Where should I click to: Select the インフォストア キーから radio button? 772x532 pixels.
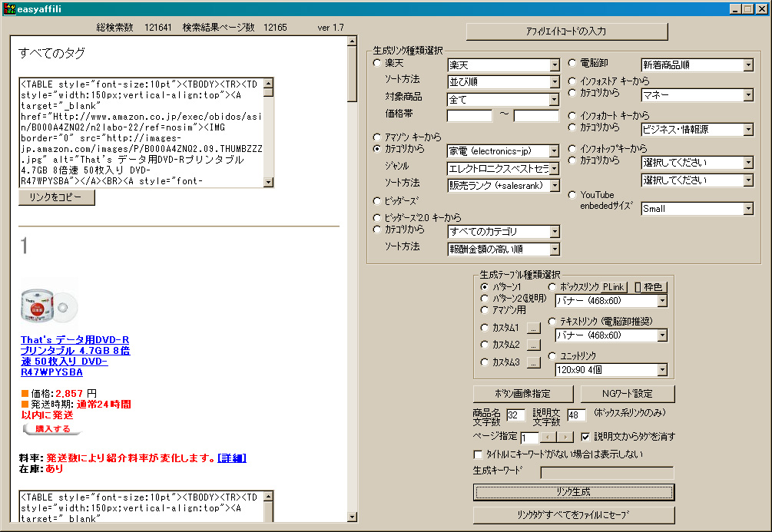point(572,81)
